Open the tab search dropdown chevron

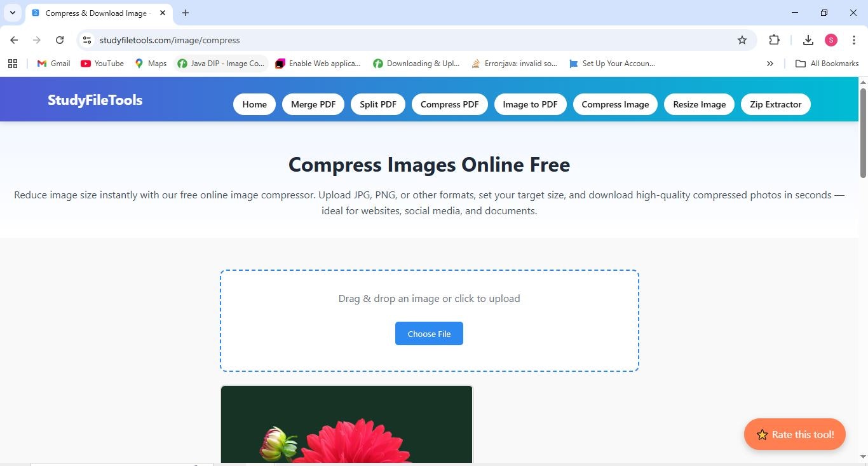click(13, 13)
